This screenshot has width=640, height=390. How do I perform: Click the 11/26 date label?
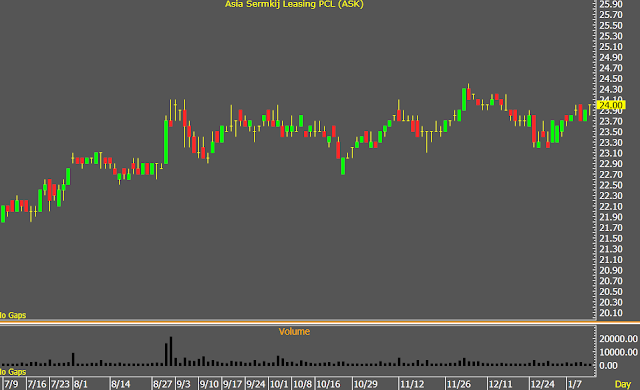(459, 384)
